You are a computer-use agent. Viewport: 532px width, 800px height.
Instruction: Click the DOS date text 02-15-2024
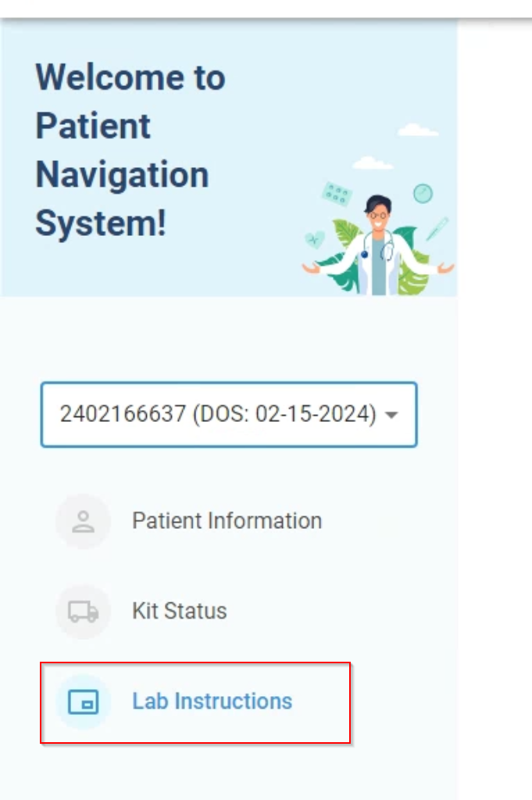(316, 414)
